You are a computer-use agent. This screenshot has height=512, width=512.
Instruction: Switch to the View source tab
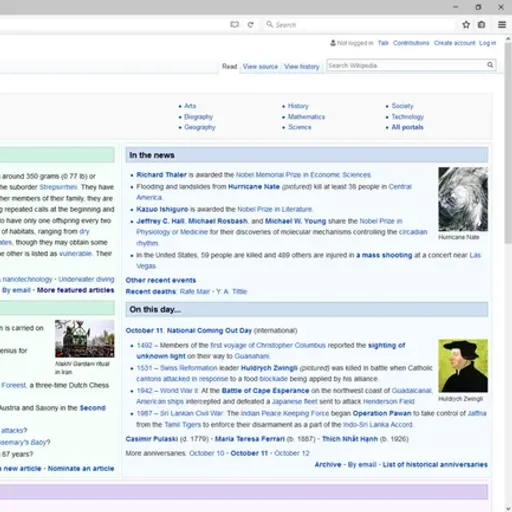(260, 66)
